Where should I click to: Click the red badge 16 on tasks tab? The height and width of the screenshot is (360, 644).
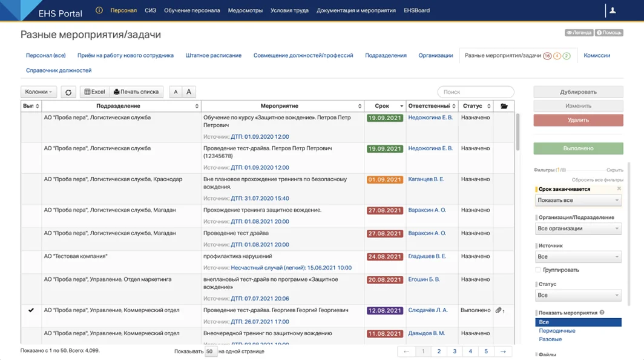point(547,56)
